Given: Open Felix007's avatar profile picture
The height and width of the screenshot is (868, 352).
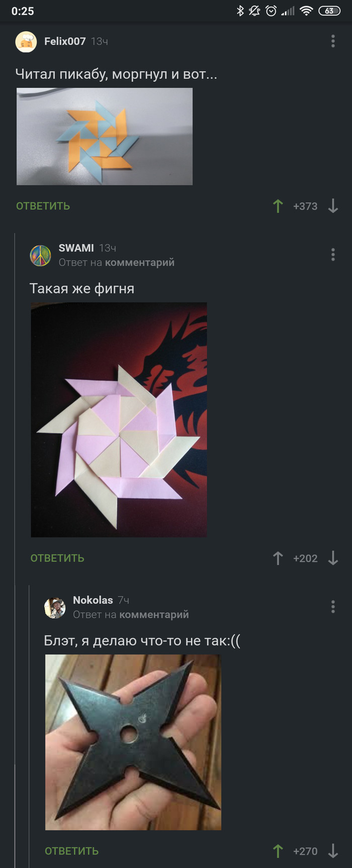Looking at the screenshot, I should 26,42.
